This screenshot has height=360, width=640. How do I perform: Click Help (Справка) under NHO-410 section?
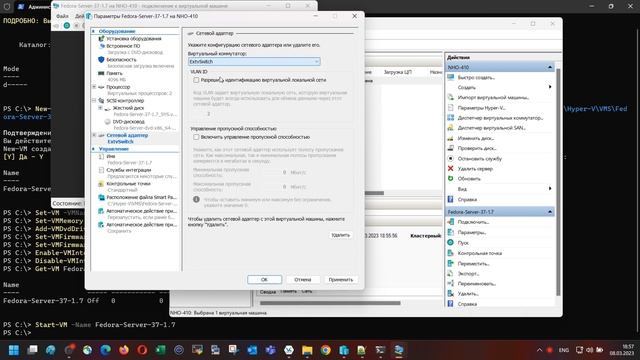coord(467,199)
